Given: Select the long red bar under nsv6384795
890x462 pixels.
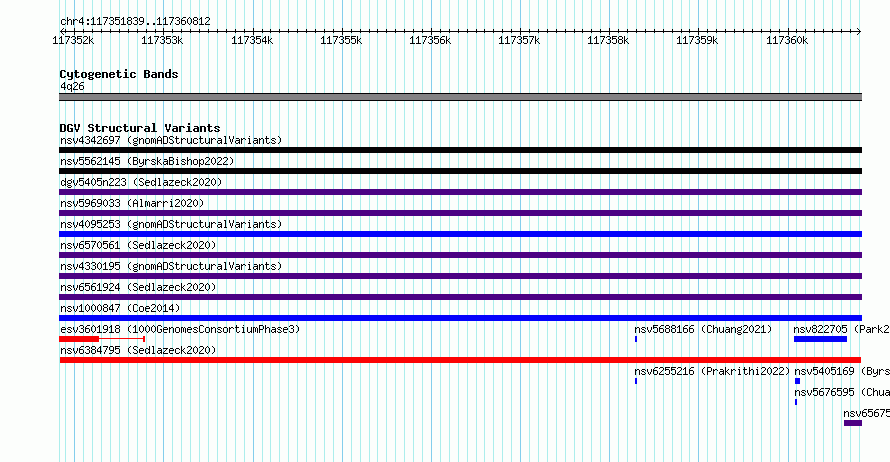Looking at the screenshot, I should click(x=460, y=360).
